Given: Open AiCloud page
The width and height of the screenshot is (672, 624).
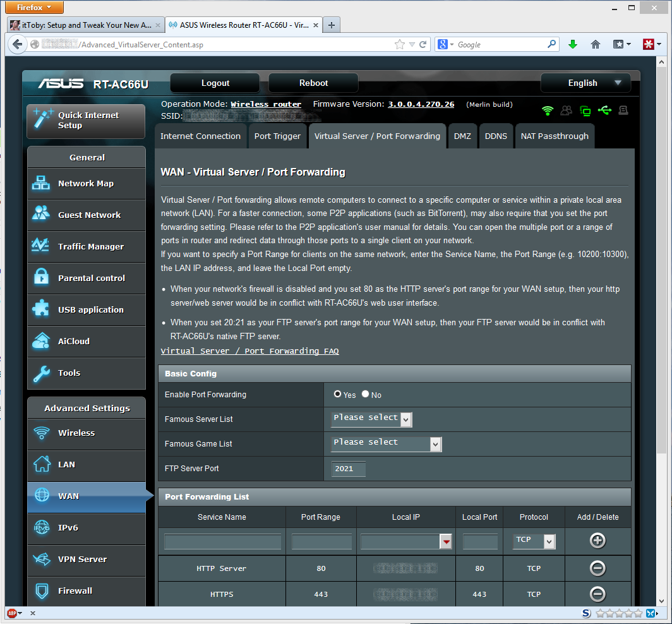Looking at the screenshot, I should [x=86, y=342].
